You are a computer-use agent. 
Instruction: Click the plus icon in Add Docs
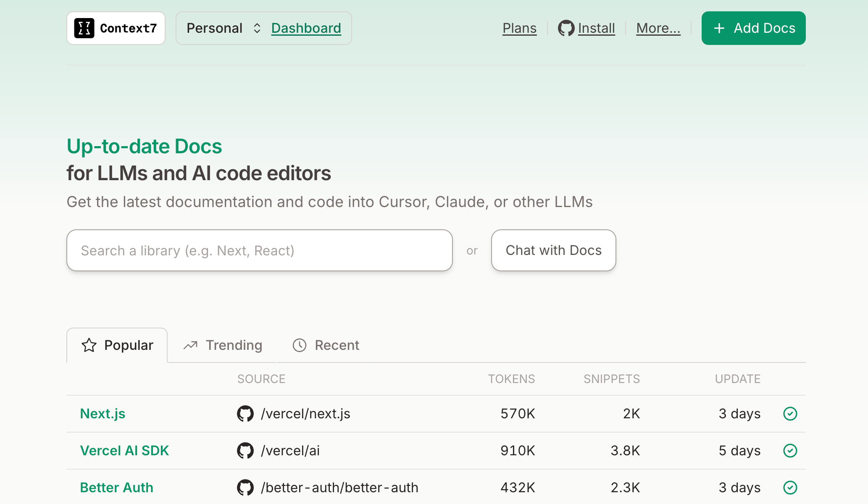coord(719,28)
